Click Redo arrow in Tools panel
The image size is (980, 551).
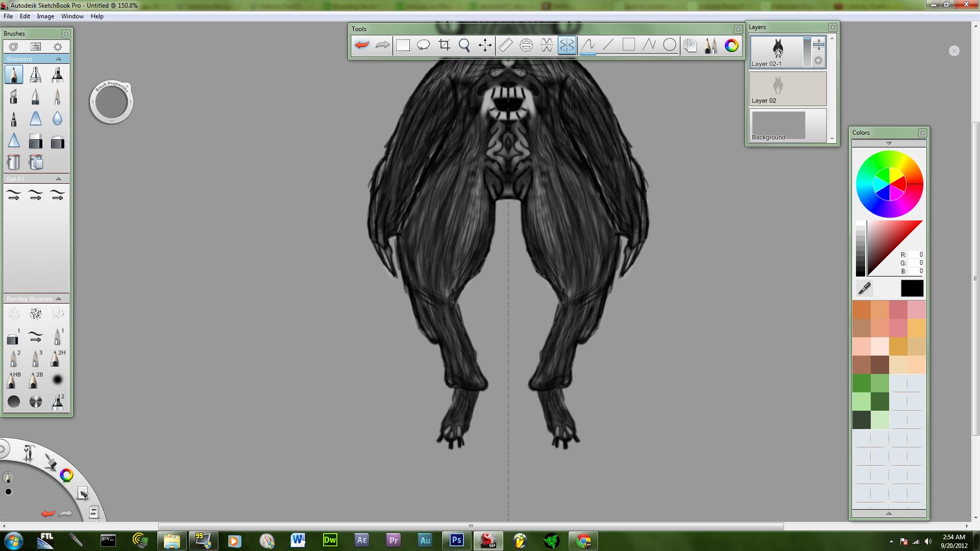[382, 45]
